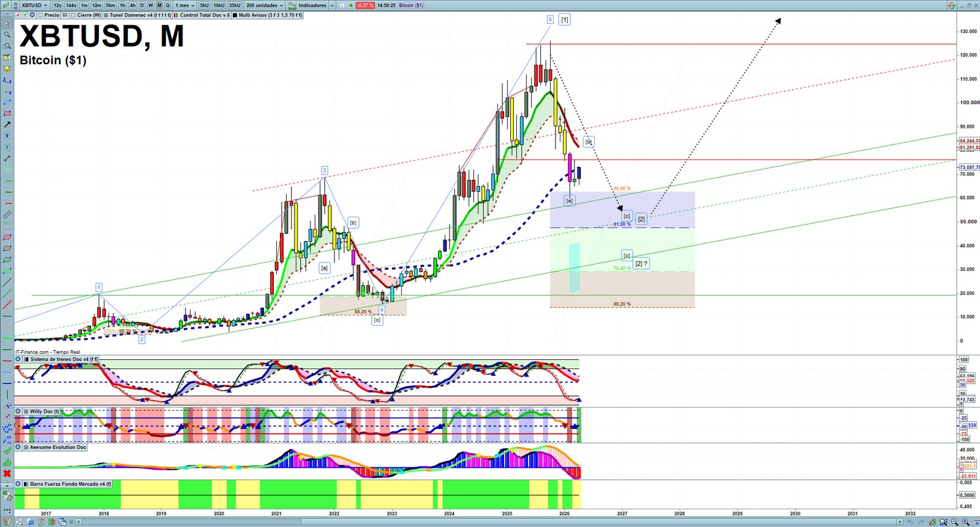The image size is (980, 527).
Task: Click the 88,20 % Fibonacci label near 2026
Action: pyautogui.click(x=622, y=304)
